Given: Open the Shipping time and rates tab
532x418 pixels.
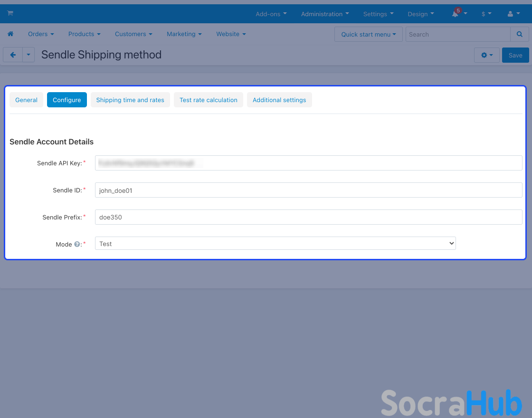Looking at the screenshot, I should coord(130,100).
